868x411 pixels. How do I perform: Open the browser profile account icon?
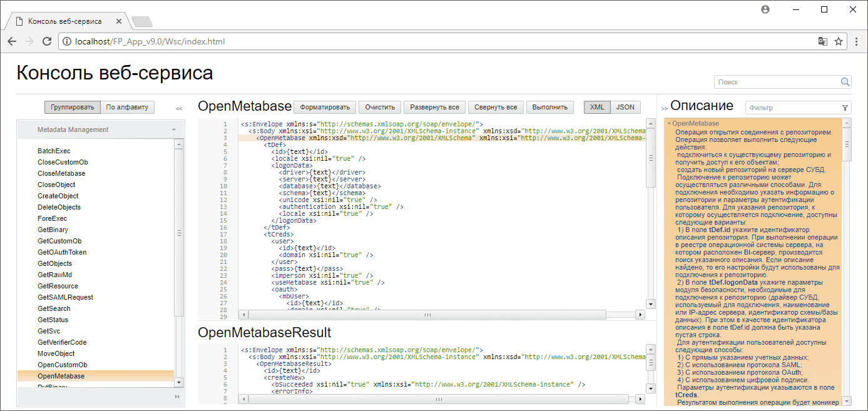click(765, 9)
